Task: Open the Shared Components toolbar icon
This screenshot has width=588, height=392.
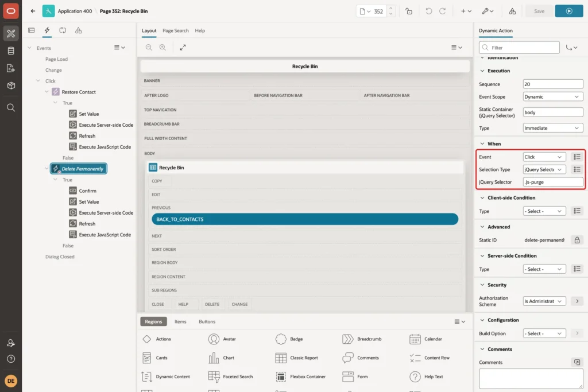Action: tap(512, 11)
